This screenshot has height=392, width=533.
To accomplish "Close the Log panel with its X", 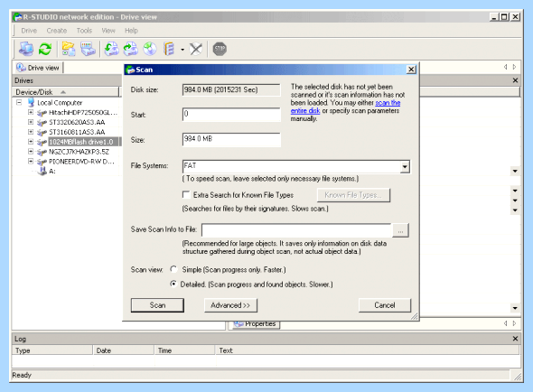I will click(515, 339).
